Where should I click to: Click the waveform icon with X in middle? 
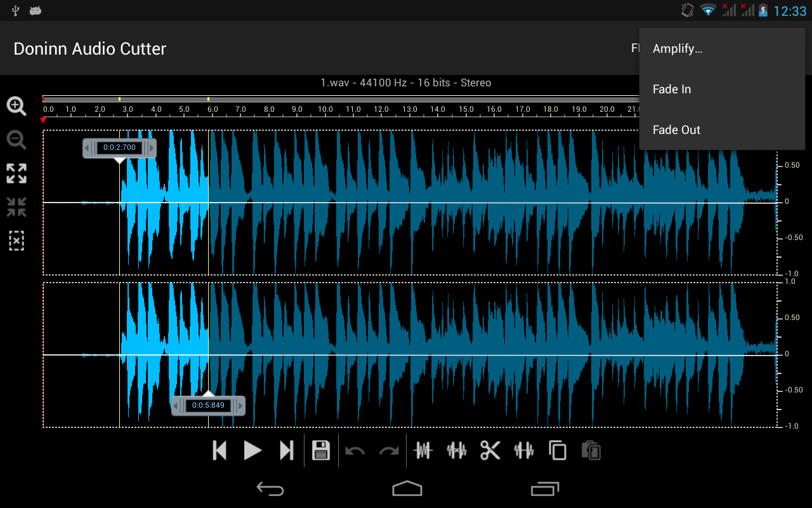457,451
